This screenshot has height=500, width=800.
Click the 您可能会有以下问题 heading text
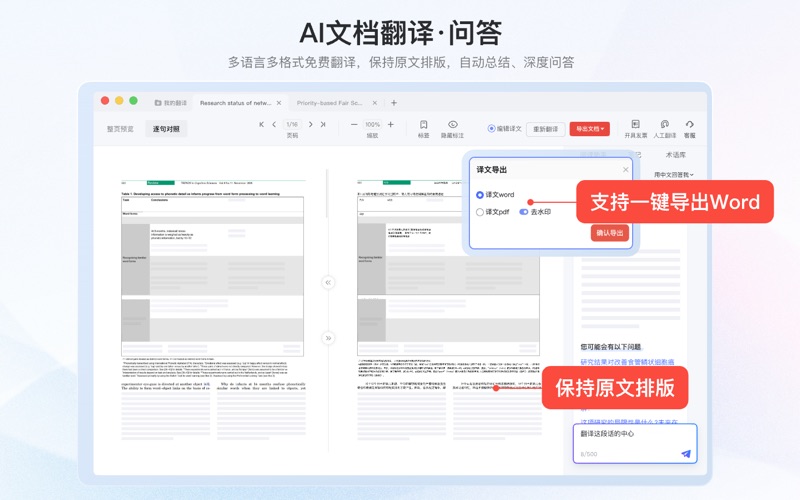tap(611, 347)
